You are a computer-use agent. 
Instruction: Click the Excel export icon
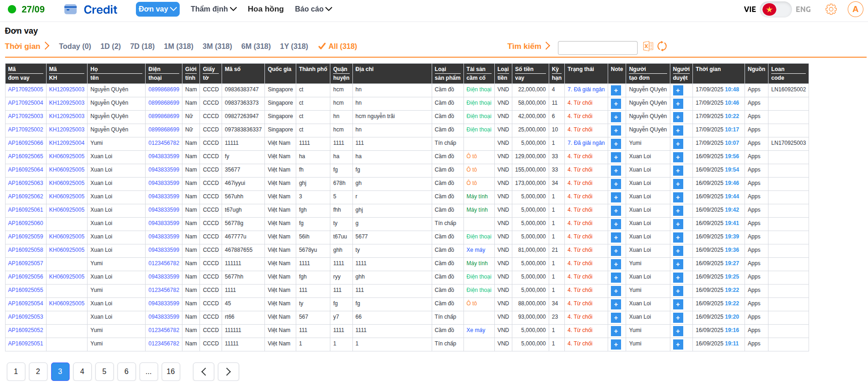(x=648, y=46)
